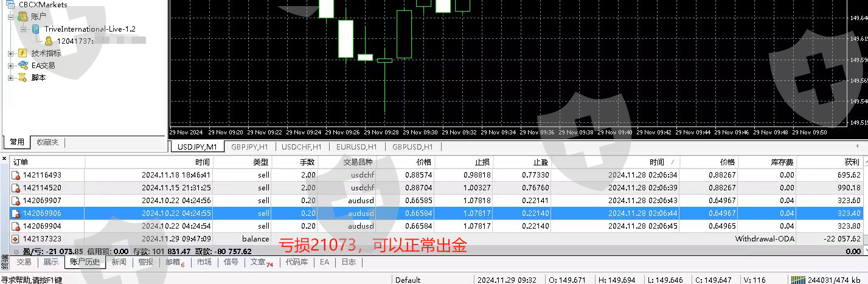
Task: Click the 990.18 profit cell
Action: click(848, 188)
